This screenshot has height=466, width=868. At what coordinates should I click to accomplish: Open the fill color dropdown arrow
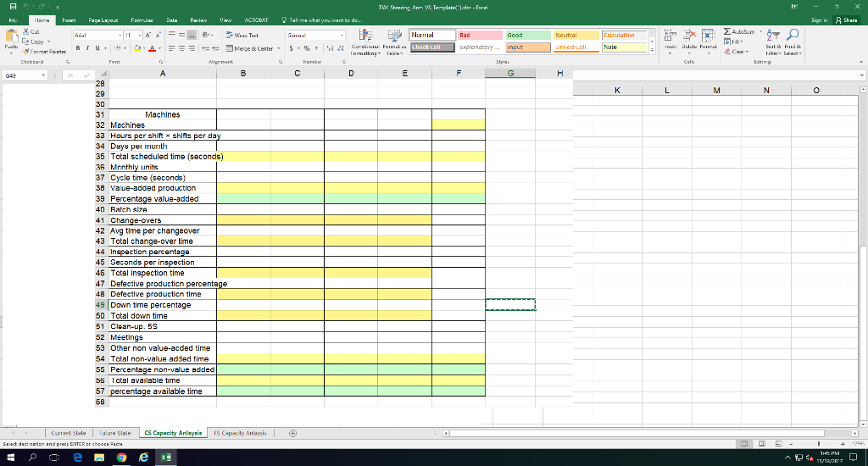[x=144, y=48]
